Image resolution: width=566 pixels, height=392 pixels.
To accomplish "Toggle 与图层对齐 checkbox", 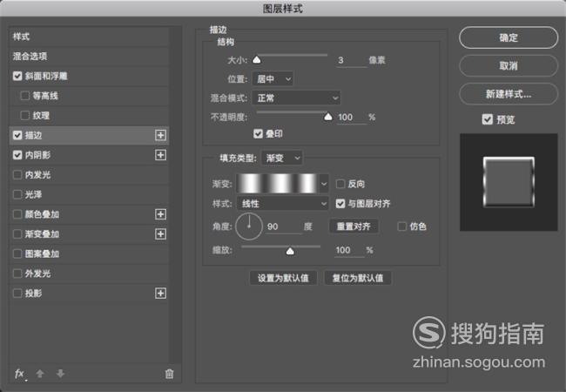I will [340, 204].
